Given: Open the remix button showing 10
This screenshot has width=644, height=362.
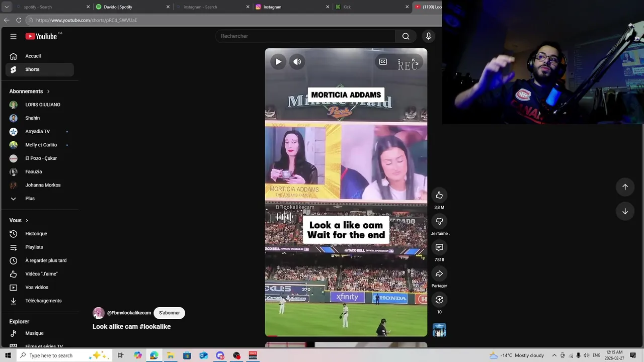Looking at the screenshot, I should click(439, 300).
